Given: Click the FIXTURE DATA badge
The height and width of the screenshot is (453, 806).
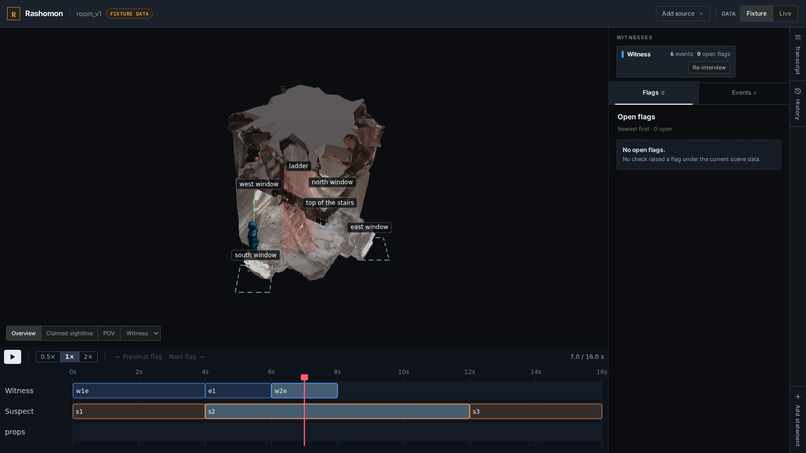Looking at the screenshot, I should (129, 14).
